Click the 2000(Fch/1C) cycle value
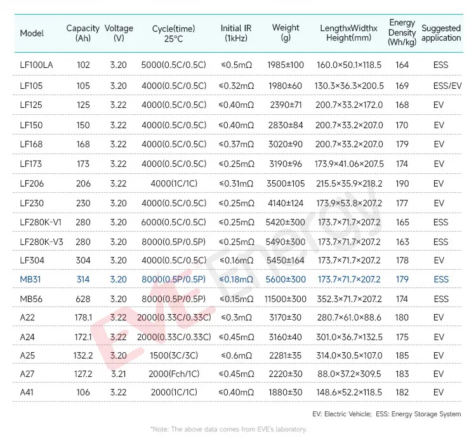This screenshot has height=448, width=476. pyautogui.click(x=174, y=374)
